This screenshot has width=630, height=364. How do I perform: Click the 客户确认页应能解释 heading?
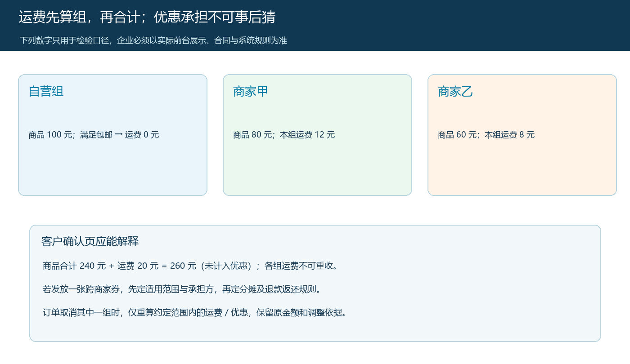click(x=90, y=241)
